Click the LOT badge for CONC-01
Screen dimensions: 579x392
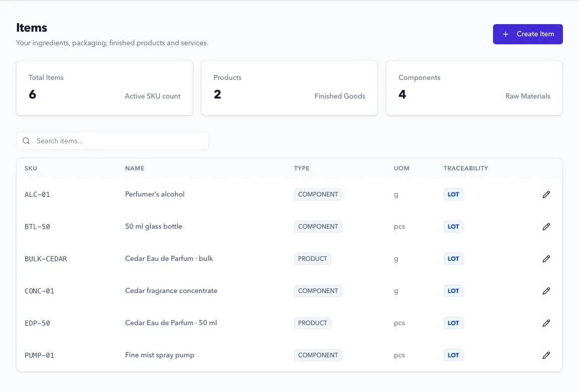(453, 291)
